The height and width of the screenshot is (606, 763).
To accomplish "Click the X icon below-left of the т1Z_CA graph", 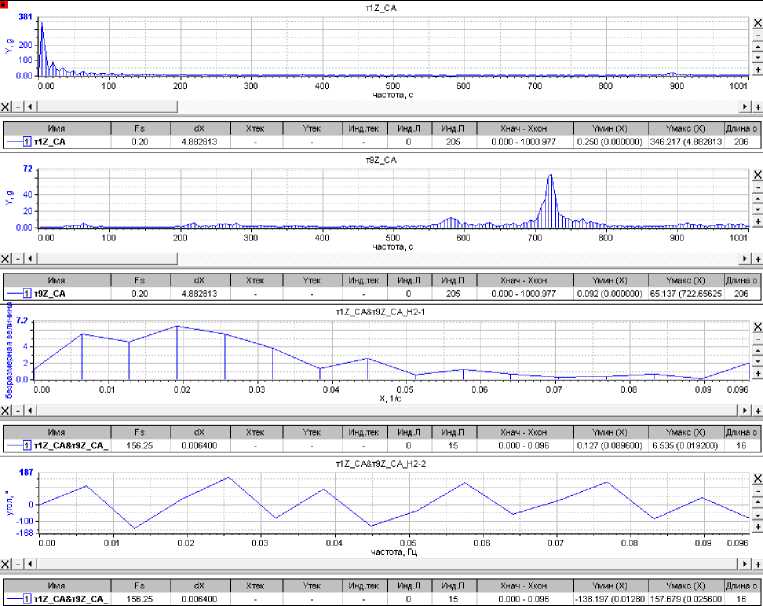I will [x=5, y=107].
